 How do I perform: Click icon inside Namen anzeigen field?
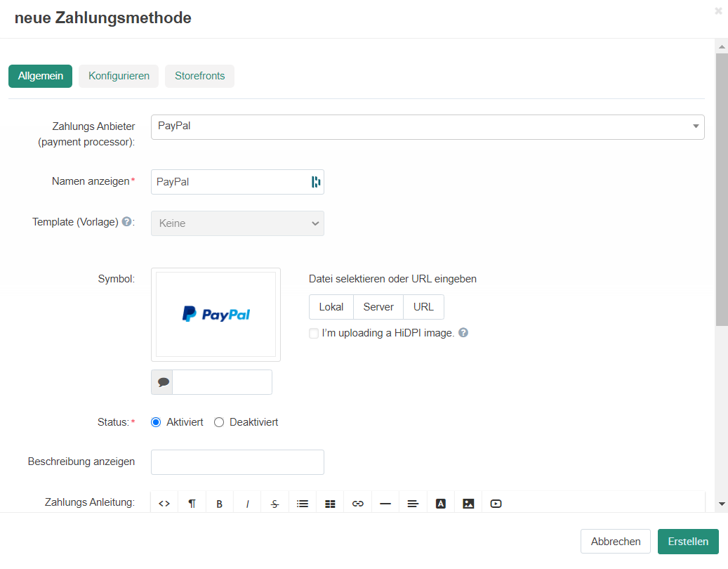(x=316, y=182)
